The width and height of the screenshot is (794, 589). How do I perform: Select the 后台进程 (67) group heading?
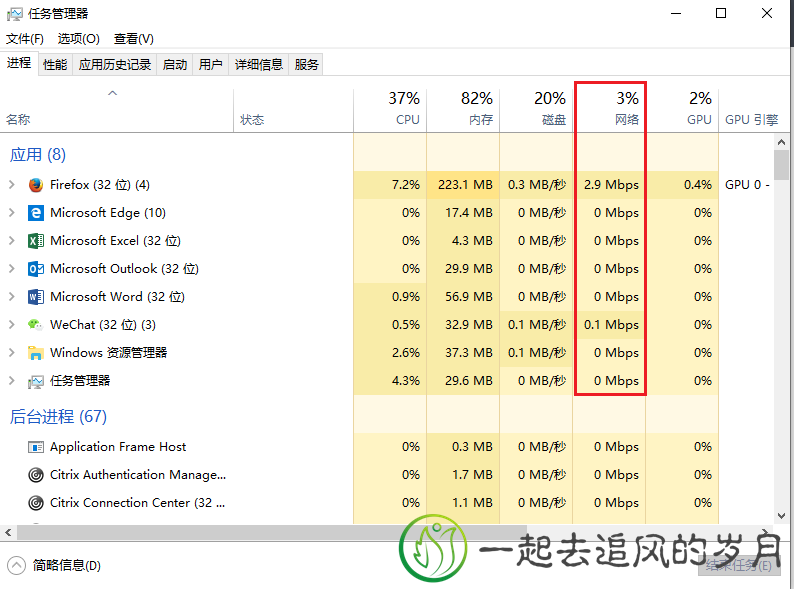pyautogui.click(x=58, y=416)
